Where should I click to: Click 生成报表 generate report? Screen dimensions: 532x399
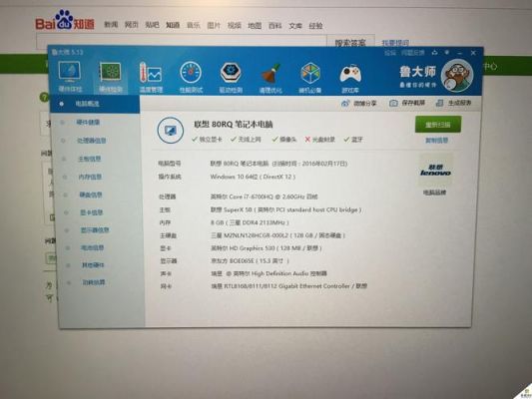coord(454,103)
